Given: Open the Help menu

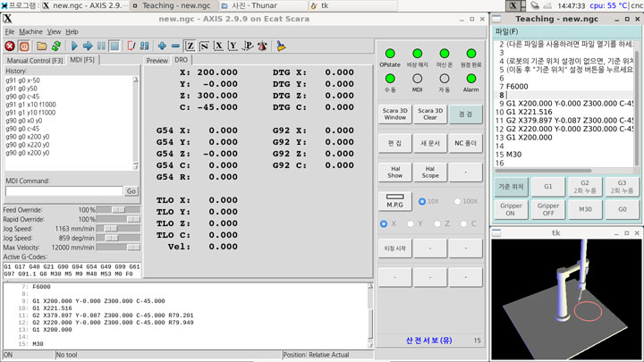Looking at the screenshot, I should (x=72, y=31).
